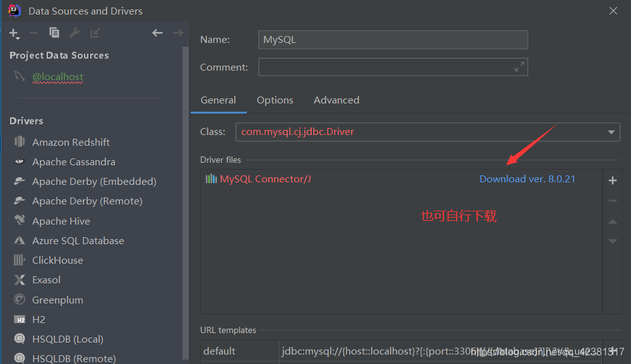Click the Exasol X icon
The width and height of the screenshot is (631, 364).
(x=20, y=279)
